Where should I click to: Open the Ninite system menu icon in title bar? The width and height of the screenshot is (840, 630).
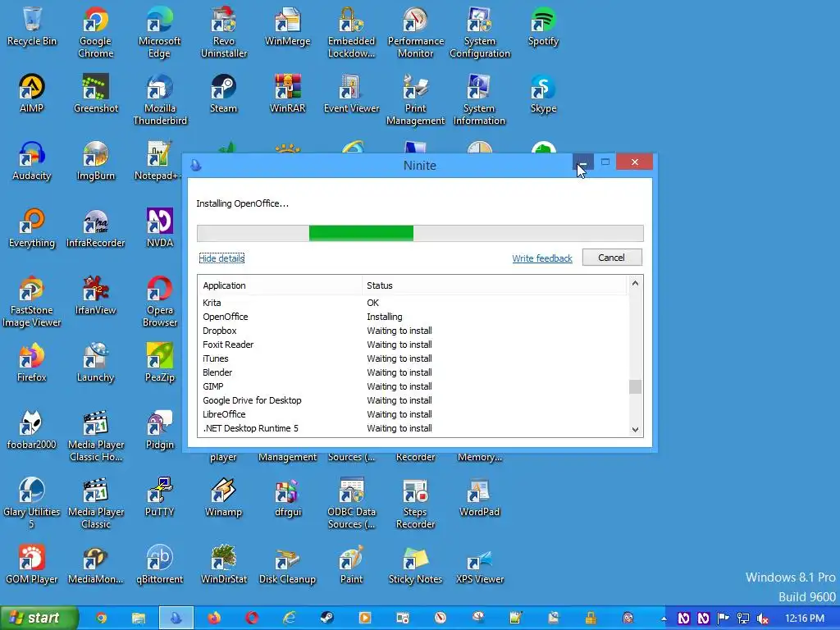(196, 165)
